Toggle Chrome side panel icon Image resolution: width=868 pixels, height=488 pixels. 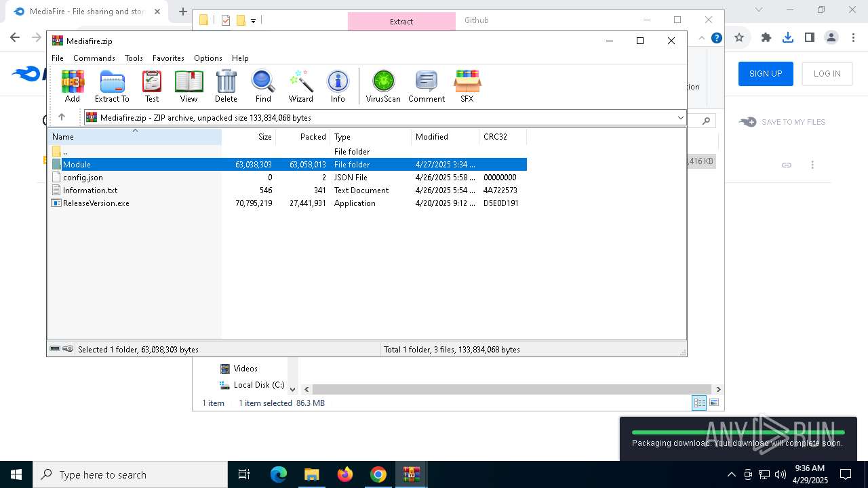[809, 38]
